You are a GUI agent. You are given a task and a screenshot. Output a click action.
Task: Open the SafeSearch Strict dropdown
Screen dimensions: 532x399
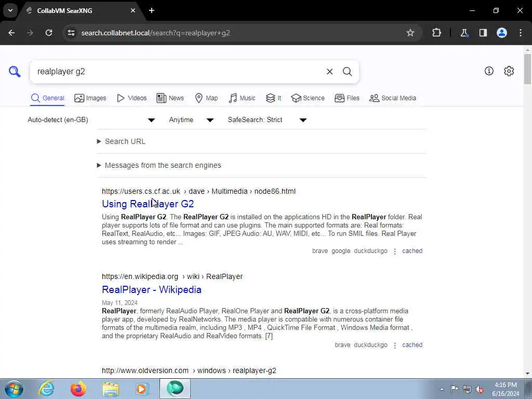click(x=268, y=120)
